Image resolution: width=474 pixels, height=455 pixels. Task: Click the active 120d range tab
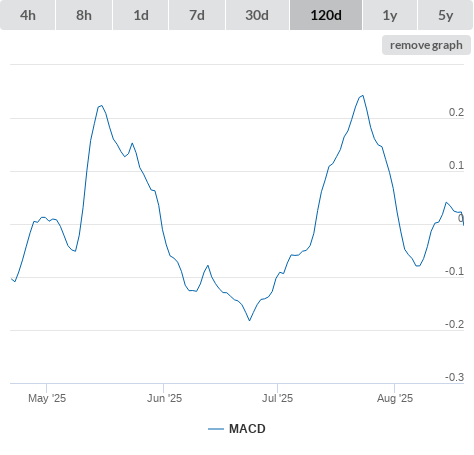point(326,15)
